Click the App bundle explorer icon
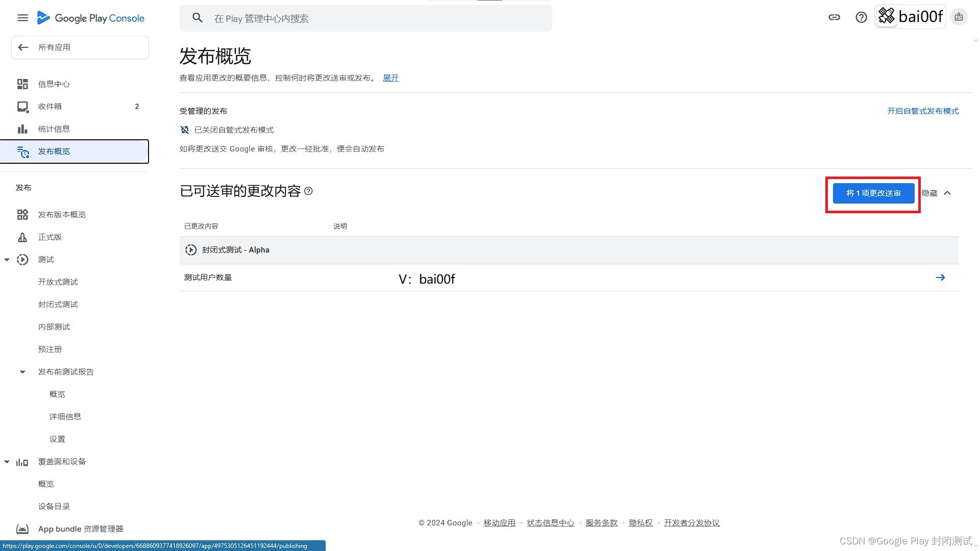This screenshot has width=980, height=551. pyautogui.click(x=22, y=529)
